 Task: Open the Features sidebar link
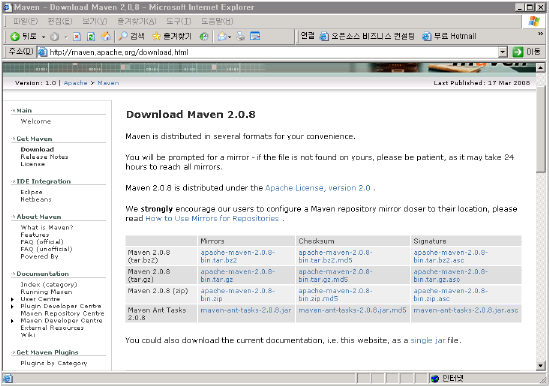point(35,235)
